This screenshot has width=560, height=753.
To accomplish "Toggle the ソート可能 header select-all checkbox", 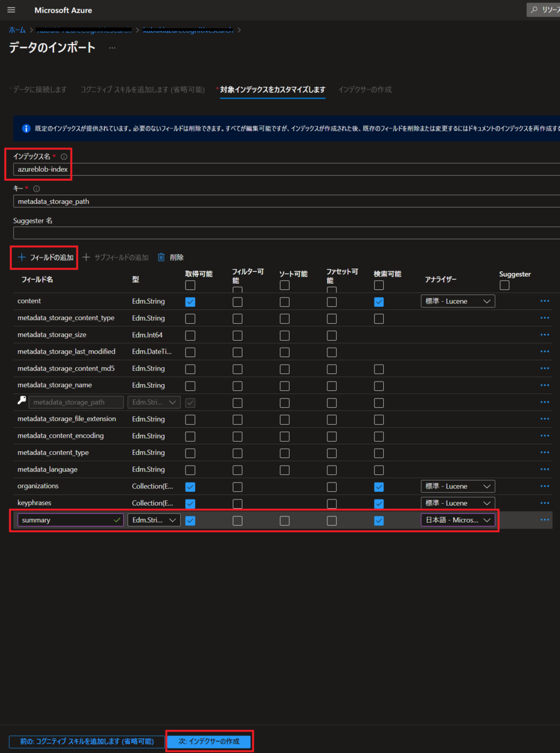I will 285,285.
